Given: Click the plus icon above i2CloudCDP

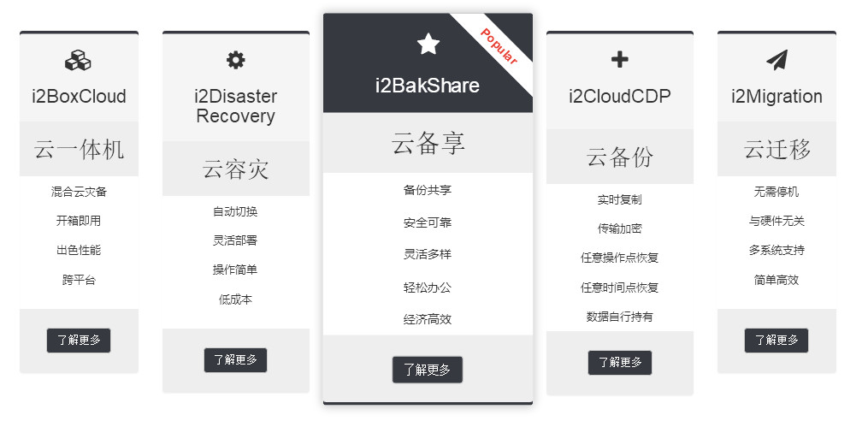Looking at the screenshot, I should coord(619,59).
